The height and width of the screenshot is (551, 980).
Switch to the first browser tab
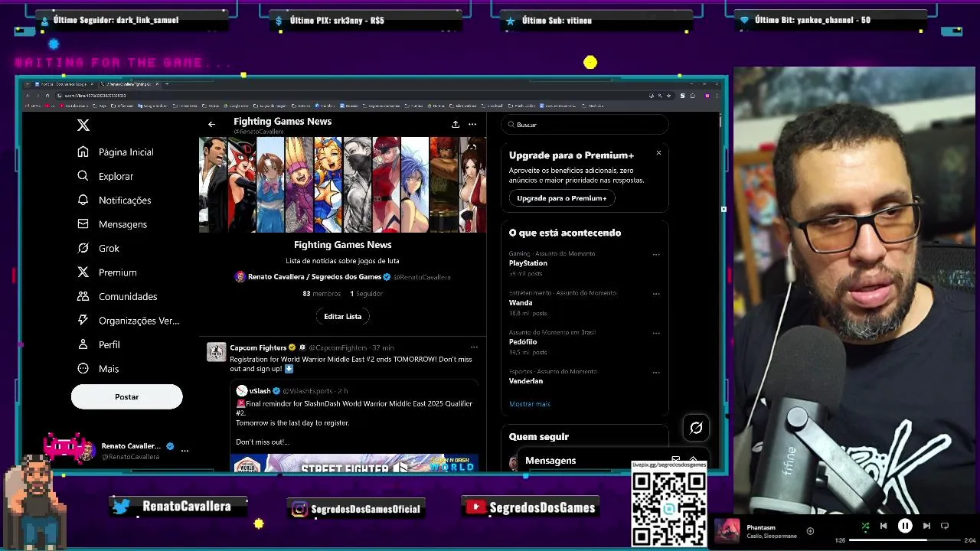pyautogui.click(x=63, y=84)
